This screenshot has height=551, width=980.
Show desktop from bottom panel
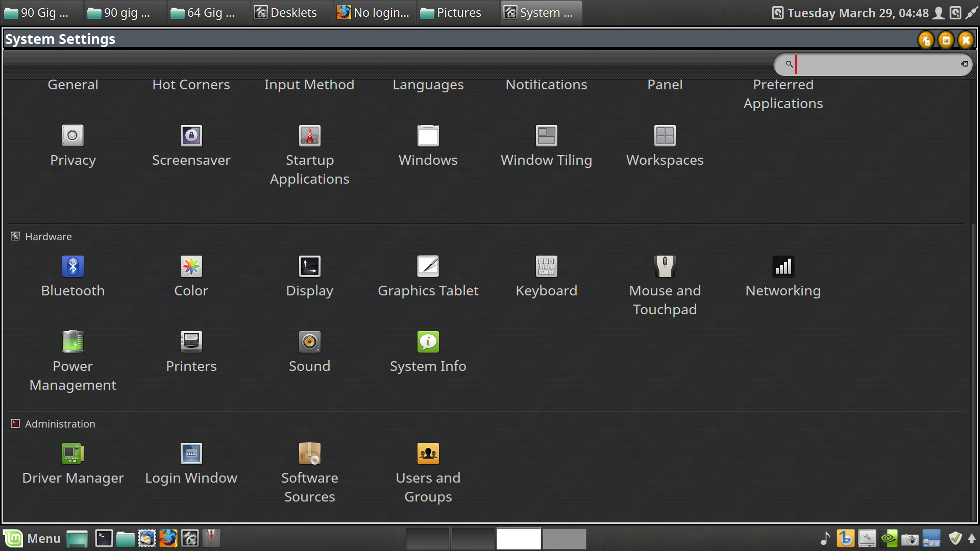tap(77, 538)
